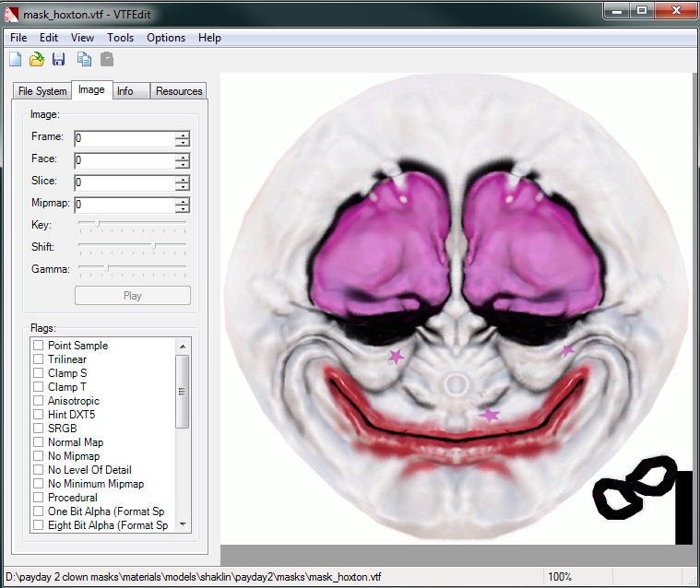Check the Normal Map flag
The width and height of the screenshot is (700, 588).
(x=39, y=442)
